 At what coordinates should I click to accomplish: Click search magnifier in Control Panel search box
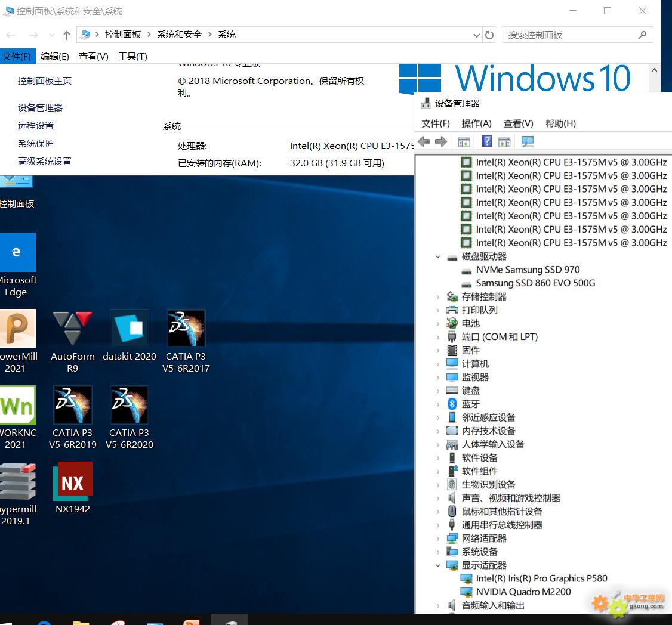coord(642,35)
